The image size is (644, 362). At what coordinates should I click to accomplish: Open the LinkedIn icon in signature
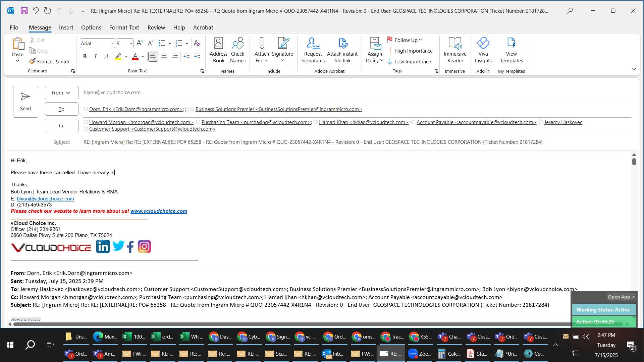[103, 247]
